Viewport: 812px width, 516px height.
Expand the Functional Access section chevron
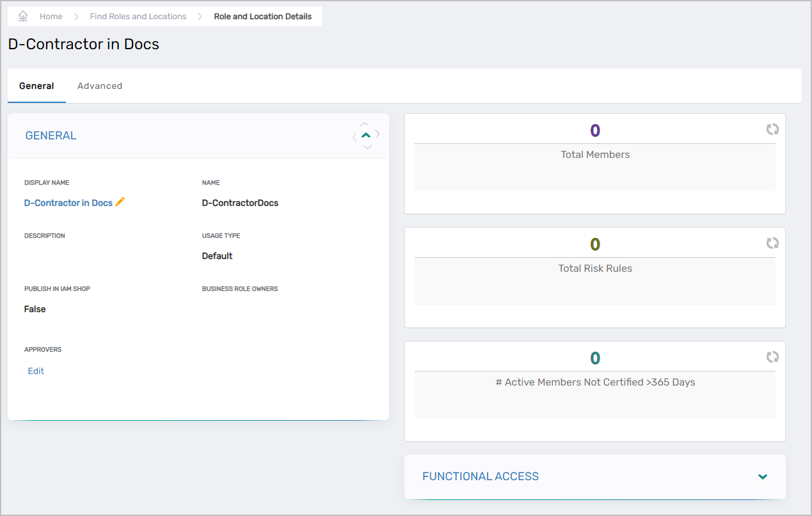(762, 476)
